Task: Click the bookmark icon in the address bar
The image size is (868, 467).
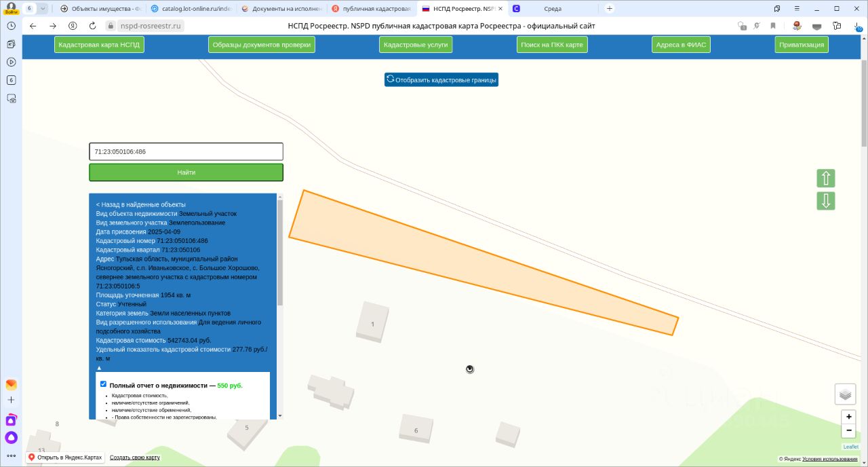Action: (772, 26)
